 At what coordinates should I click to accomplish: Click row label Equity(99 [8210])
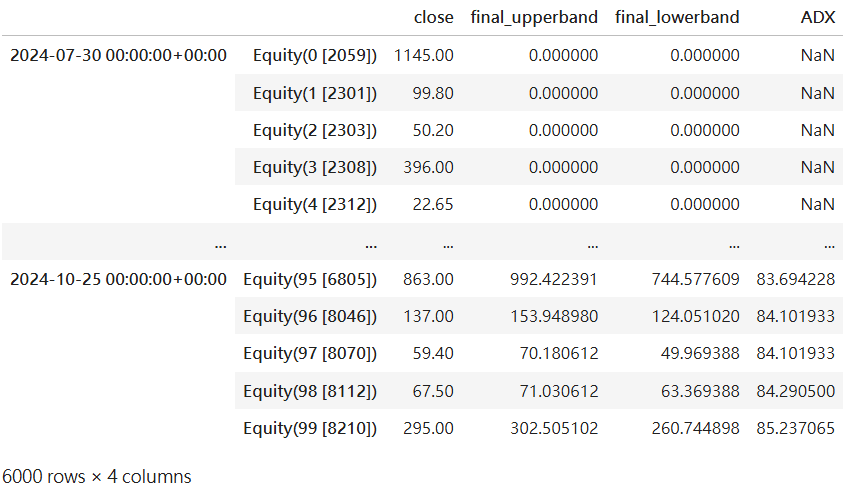[310, 428]
